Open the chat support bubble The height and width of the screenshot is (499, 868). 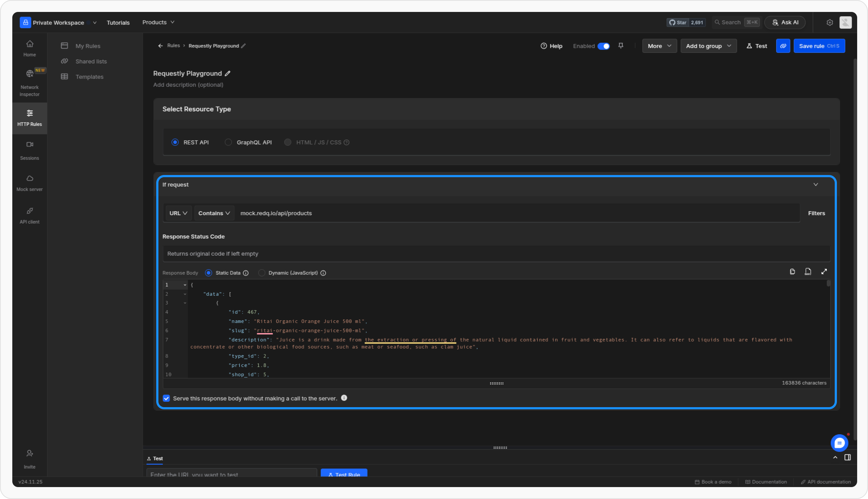tap(839, 443)
